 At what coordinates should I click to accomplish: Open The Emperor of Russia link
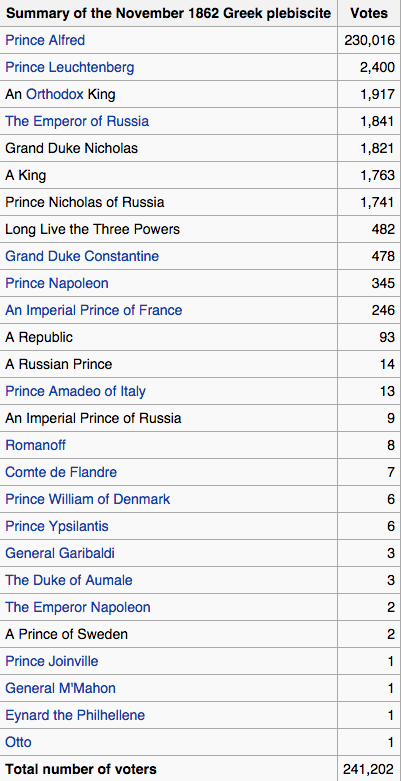point(77,121)
